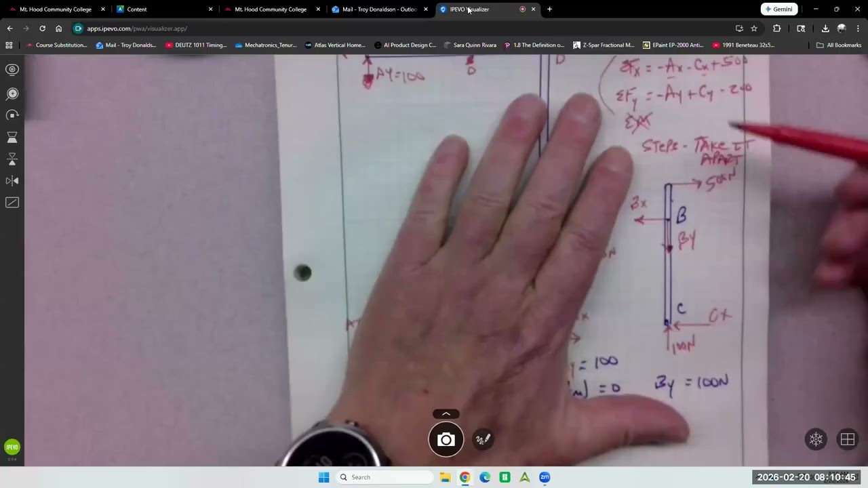Screen dimensions: 868x488
Task: Toggle the grid layout view icon
Action: click(848, 439)
